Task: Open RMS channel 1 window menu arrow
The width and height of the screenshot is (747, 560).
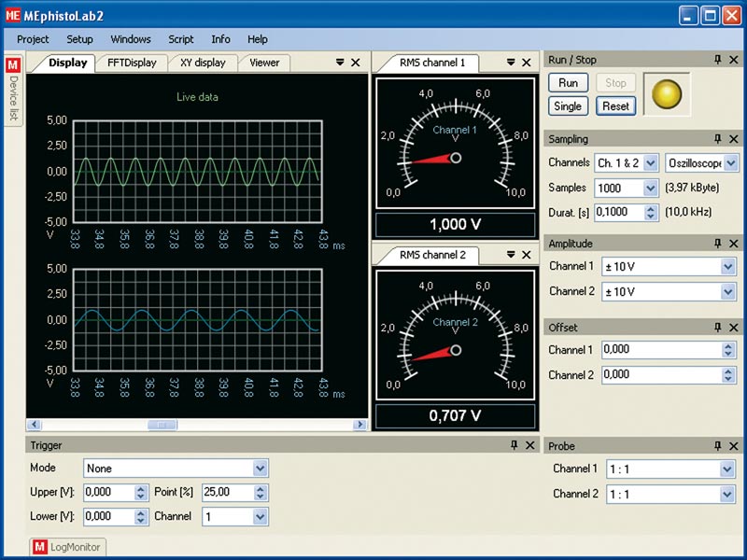Action: click(511, 63)
